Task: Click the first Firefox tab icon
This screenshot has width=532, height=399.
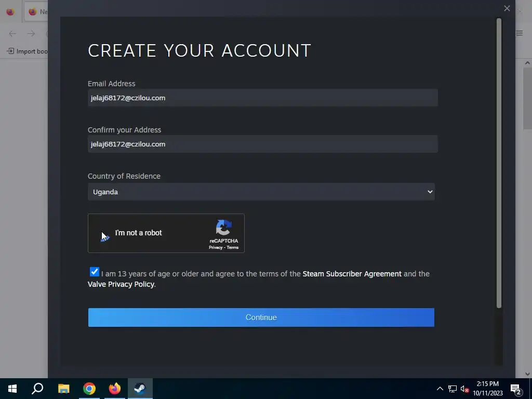Action: (x=10, y=12)
